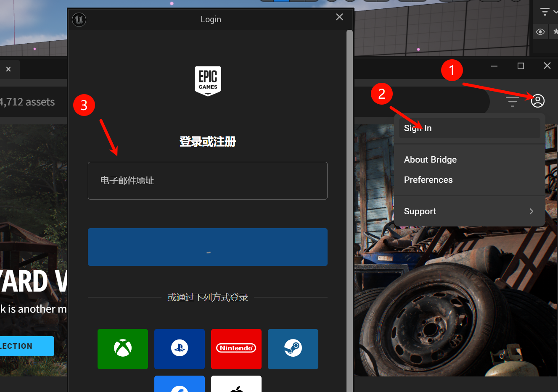
Task: Sign in with PlayStation account
Action: [180, 349]
